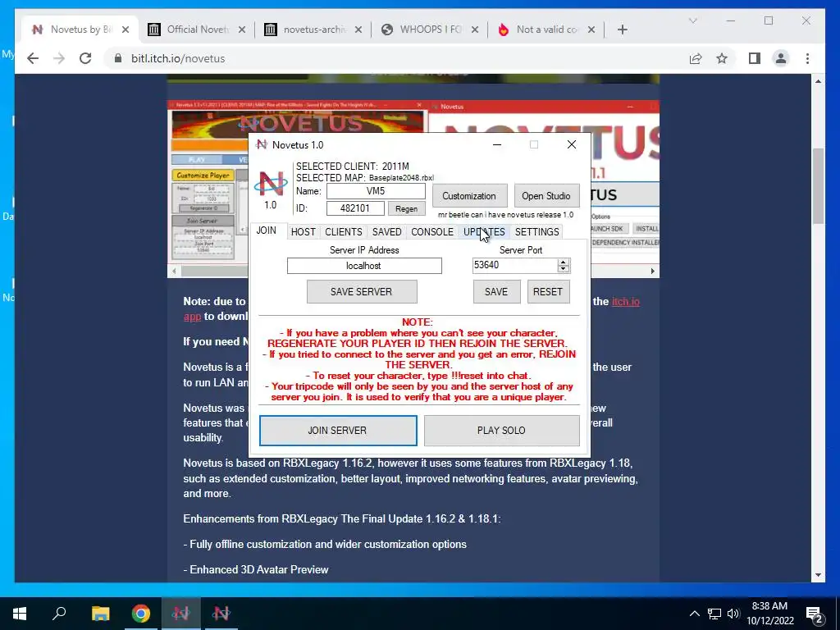The height and width of the screenshot is (630, 840).
Task: Bookmark this page with the star icon
Action: pos(722,58)
